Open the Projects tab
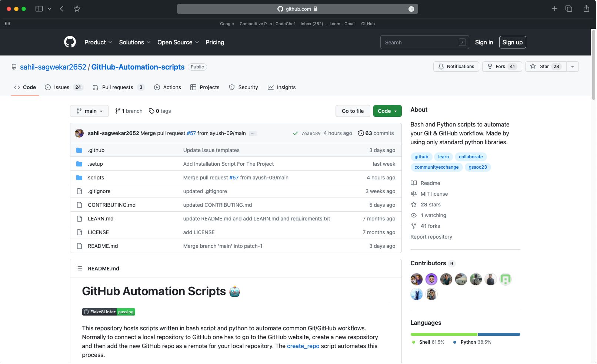 [205, 87]
